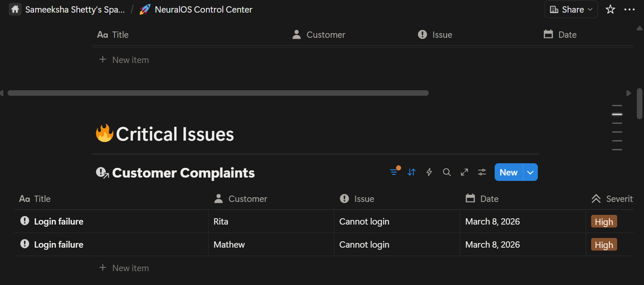This screenshot has height=285, width=644.
Task: Expand the dropdown arrow beside New
Action: [530, 172]
